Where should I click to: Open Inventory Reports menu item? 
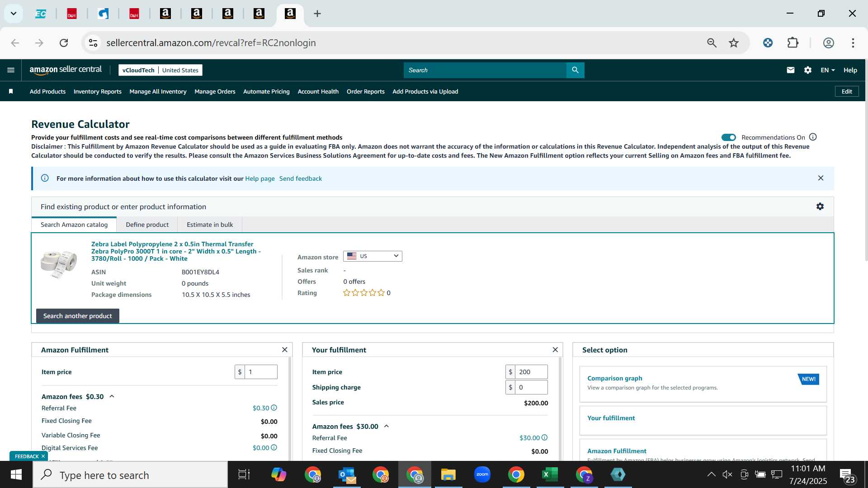tap(97, 91)
